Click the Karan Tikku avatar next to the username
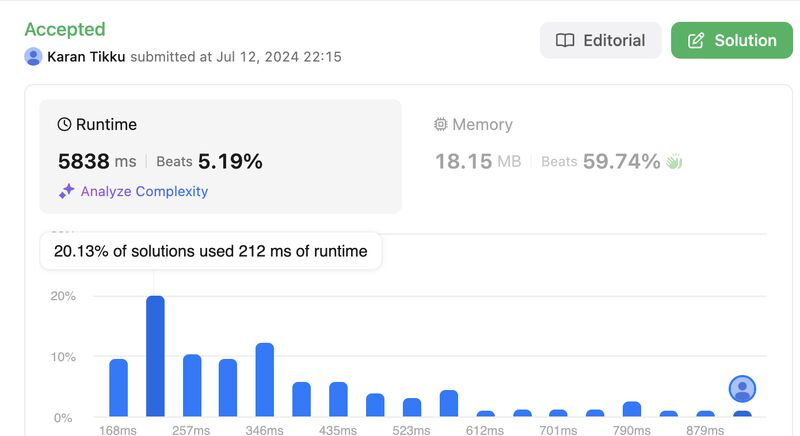Screen dimensions: 800x436 [33, 57]
